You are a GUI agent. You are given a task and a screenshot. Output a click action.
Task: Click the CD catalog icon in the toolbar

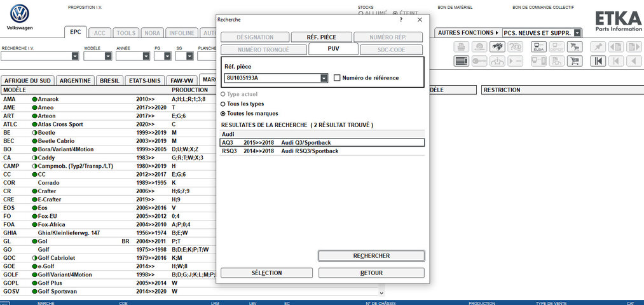tap(479, 47)
